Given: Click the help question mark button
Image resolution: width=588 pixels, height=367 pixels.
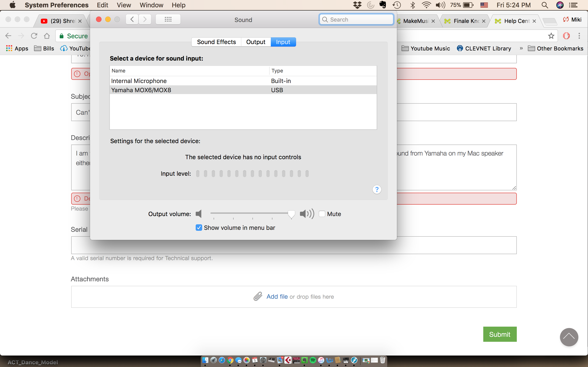Looking at the screenshot, I should [x=377, y=189].
